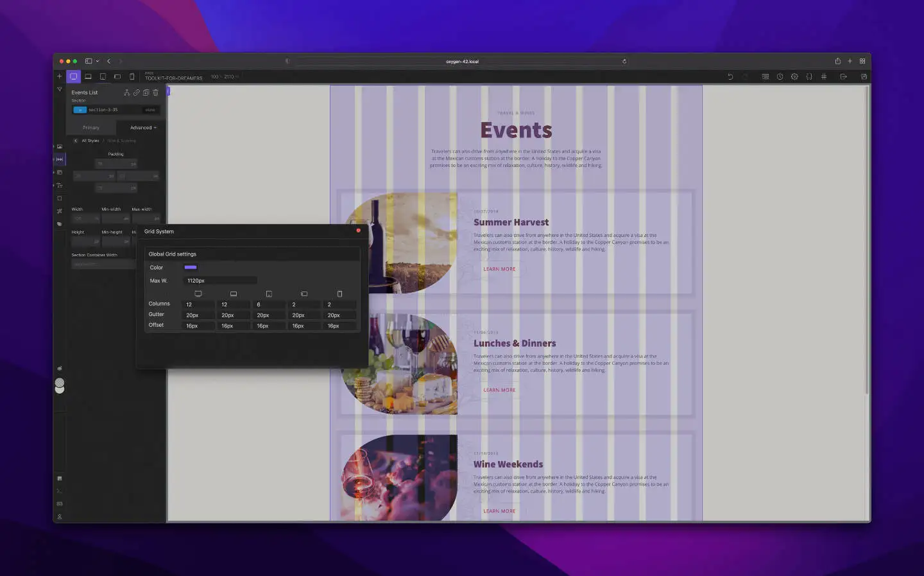924x576 pixels.
Task: Toggle the grid hash icon in the top toolbar
Action: pyautogui.click(x=824, y=76)
